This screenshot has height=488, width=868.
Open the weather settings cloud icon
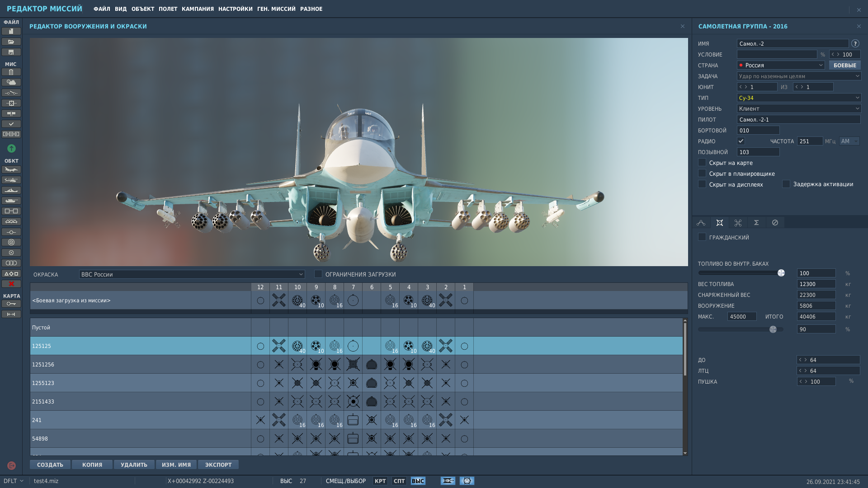11,82
